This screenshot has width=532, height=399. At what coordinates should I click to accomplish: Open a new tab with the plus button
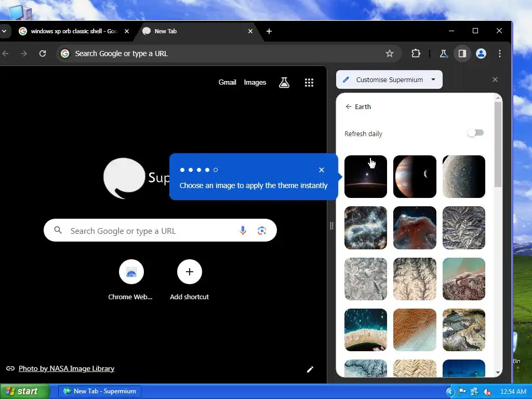tap(269, 31)
